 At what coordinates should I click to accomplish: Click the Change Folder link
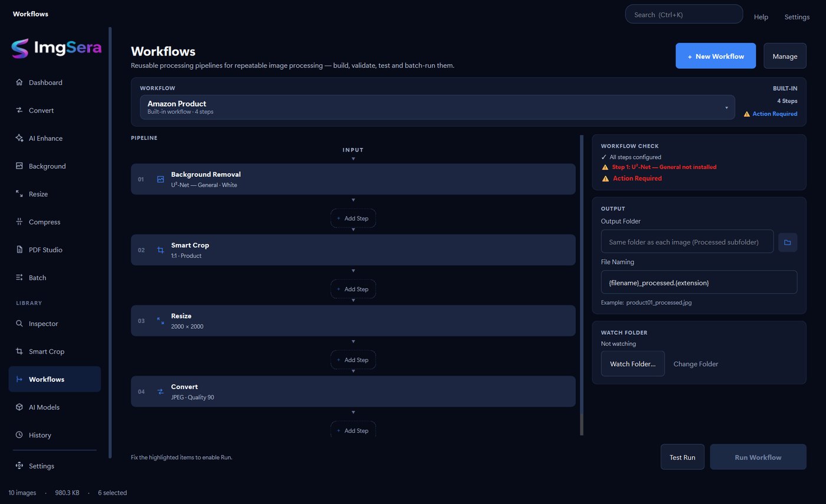click(x=696, y=364)
